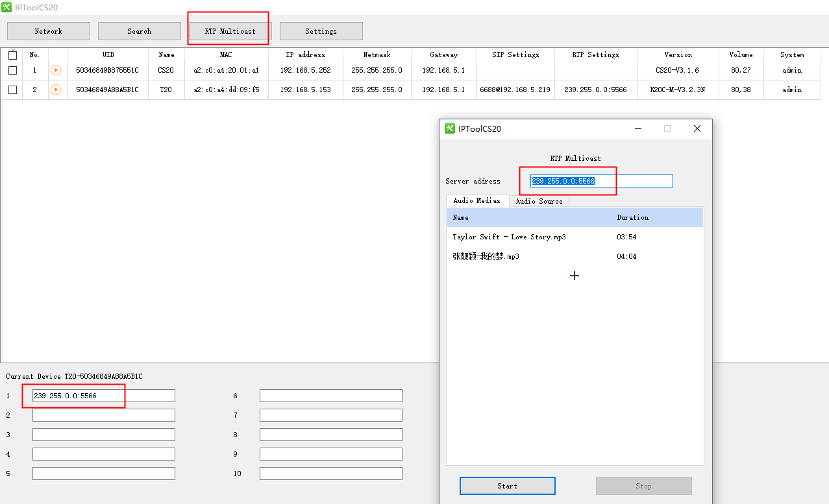
Task: Click RTP setting 239.255.0.0:5566 table cell
Action: [x=595, y=90]
